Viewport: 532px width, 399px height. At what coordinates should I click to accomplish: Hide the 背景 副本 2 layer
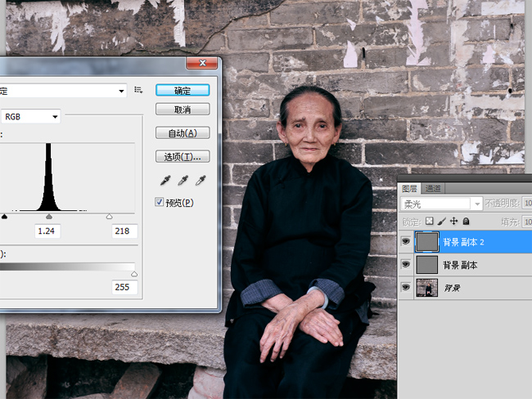(x=405, y=242)
